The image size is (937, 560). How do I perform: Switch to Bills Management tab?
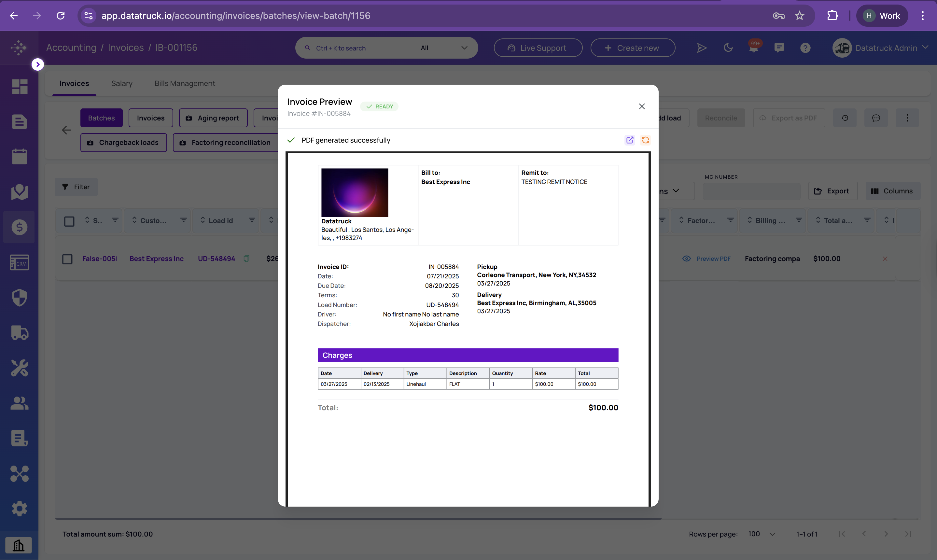point(185,83)
